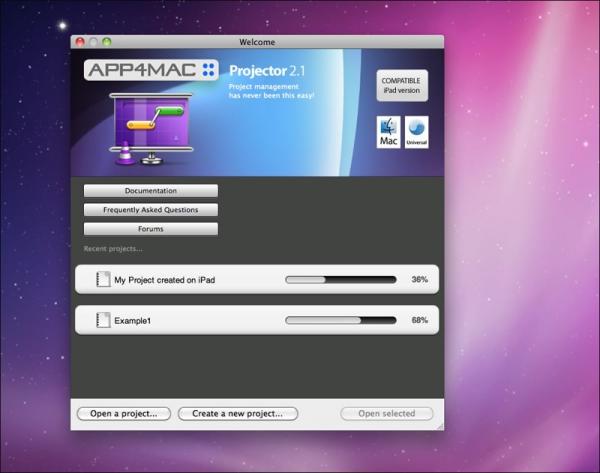Open the Documentation button
The height and width of the screenshot is (473, 600).
point(151,191)
